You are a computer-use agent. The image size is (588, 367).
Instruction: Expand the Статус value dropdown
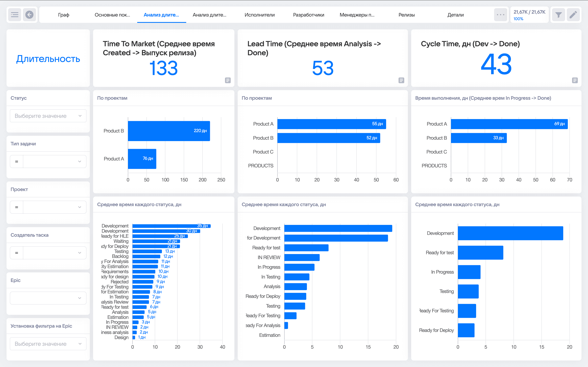(x=48, y=116)
